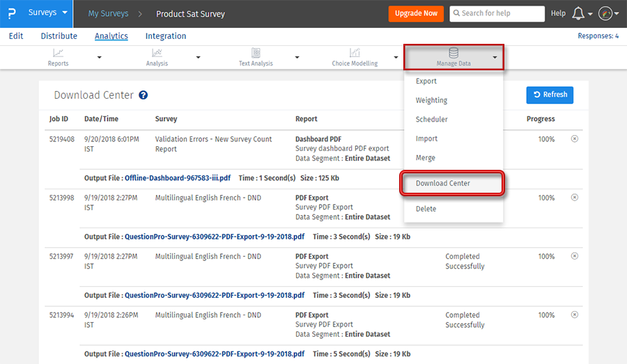Open the notifications bell icon

[x=578, y=14]
